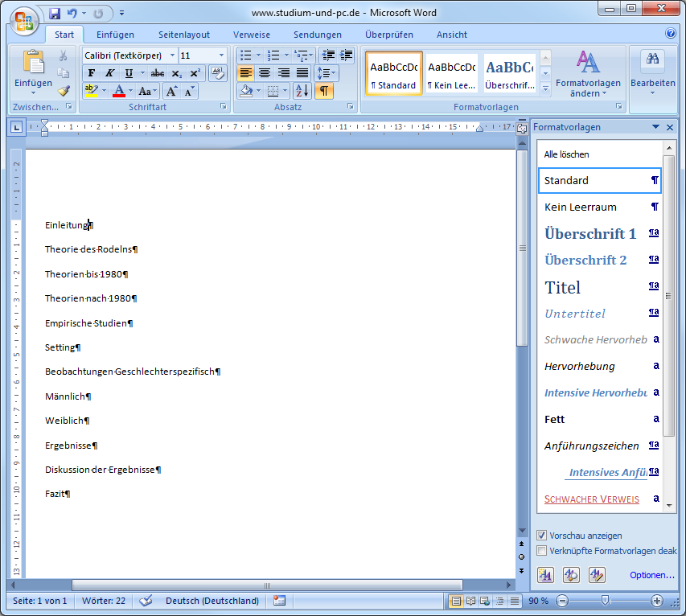Apply italic formatting with K button
This screenshot has width=686, height=616.
(x=110, y=73)
